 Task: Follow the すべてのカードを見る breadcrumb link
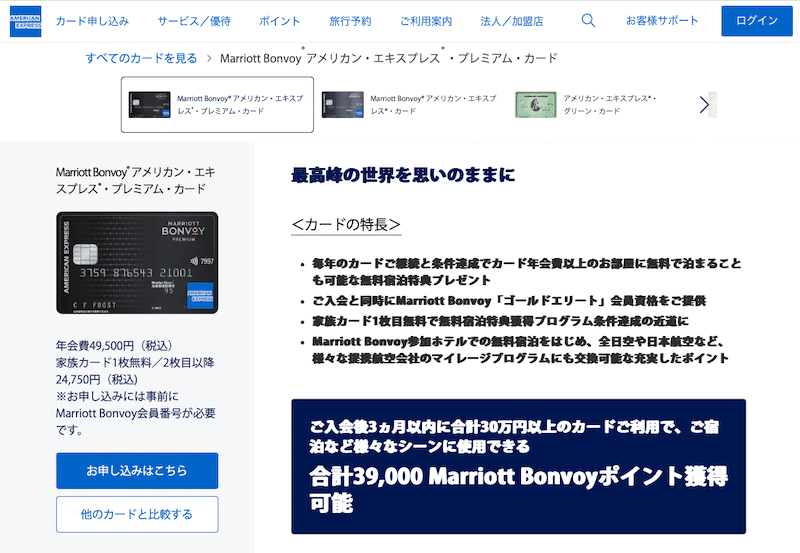point(141,58)
